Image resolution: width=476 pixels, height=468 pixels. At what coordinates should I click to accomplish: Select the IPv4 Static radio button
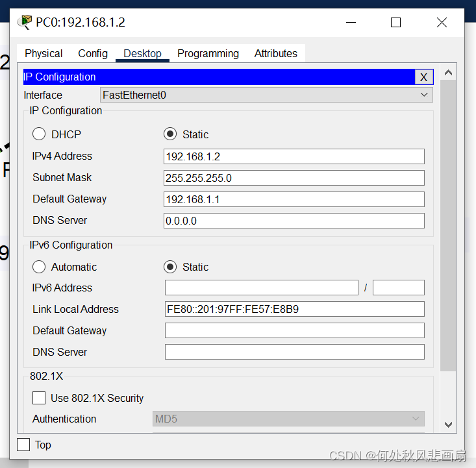(170, 134)
